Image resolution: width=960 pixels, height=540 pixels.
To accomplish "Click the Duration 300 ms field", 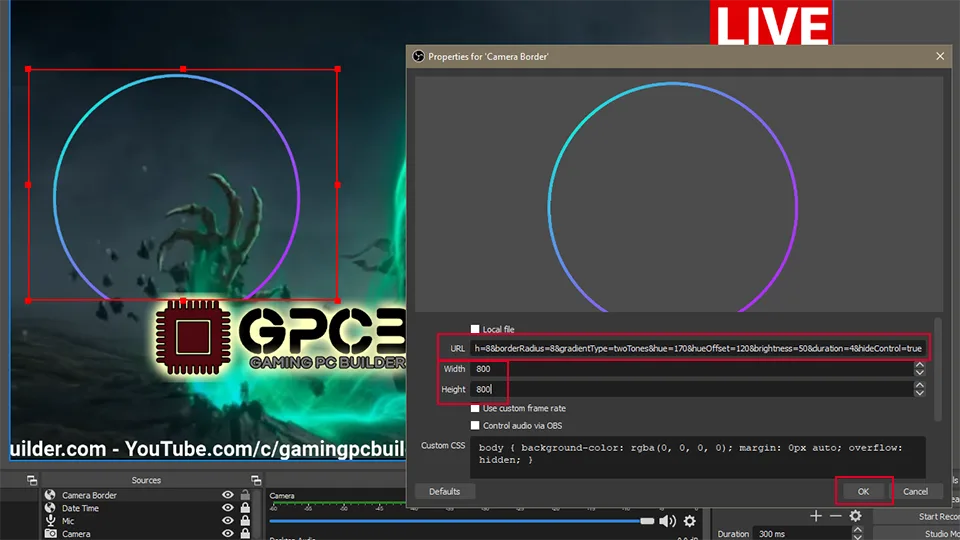I will (802, 534).
